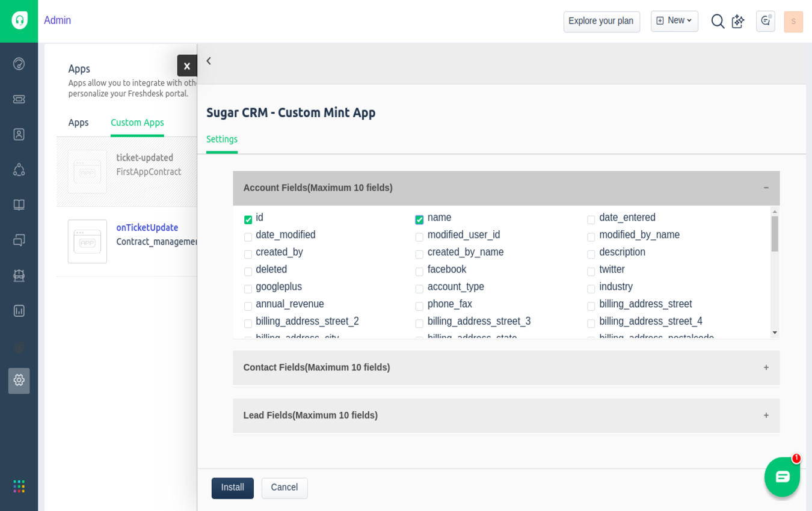Go back using the left chevron
The image size is (812, 511).
click(x=209, y=61)
